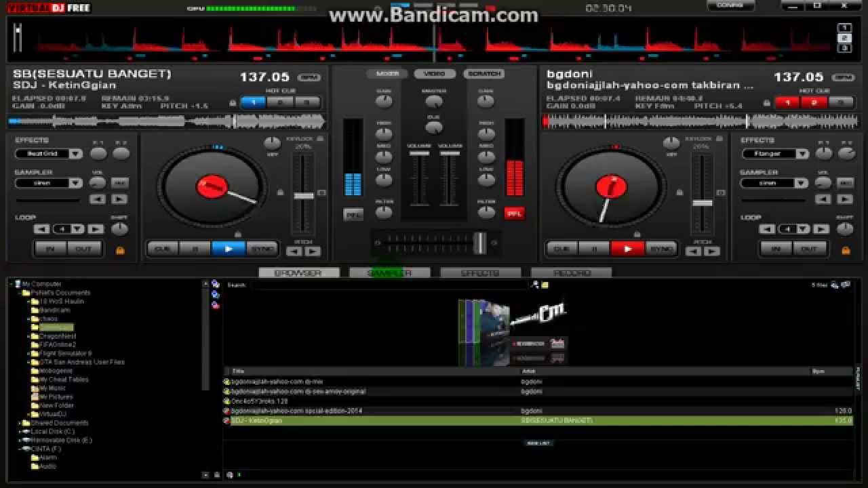Toggle left deck keylock padlock icon
Viewport: 868px width, 488px height.
(321, 138)
